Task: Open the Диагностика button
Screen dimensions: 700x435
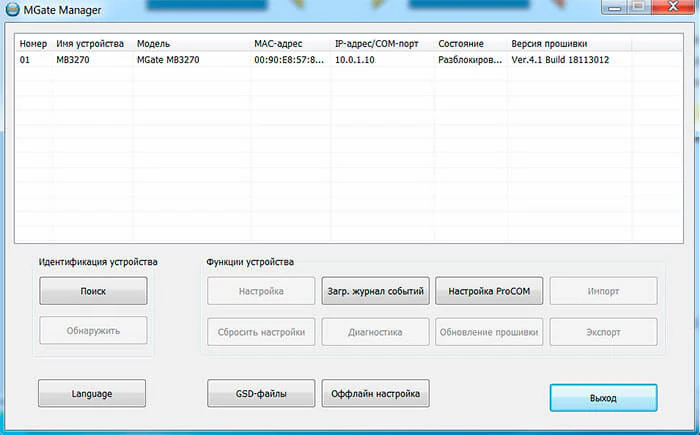Action: pos(375,332)
